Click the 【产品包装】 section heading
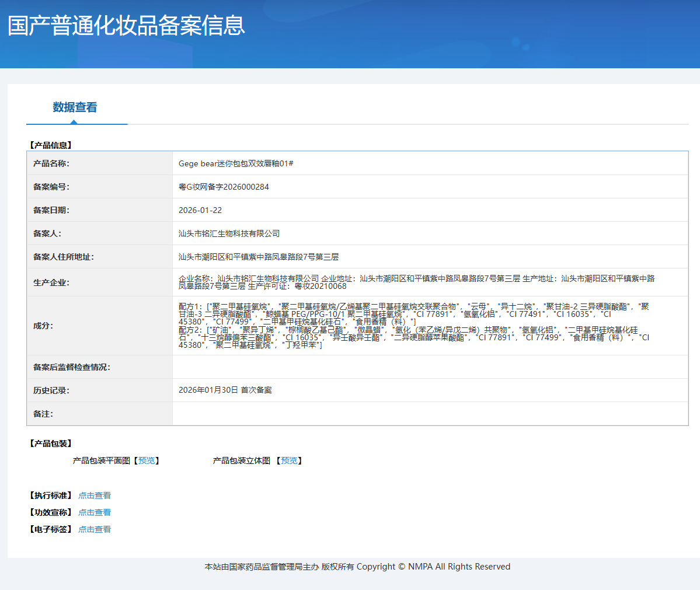Image resolution: width=700 pixels, height=590 pixels. (50, 444)
